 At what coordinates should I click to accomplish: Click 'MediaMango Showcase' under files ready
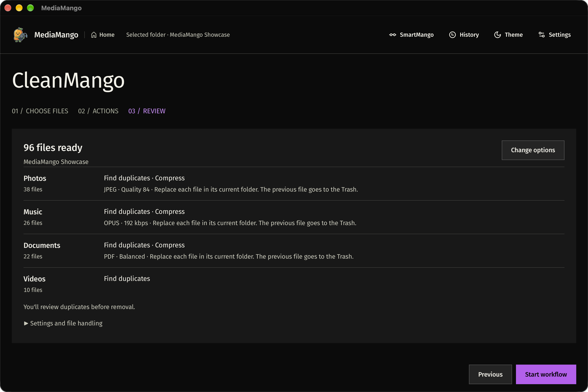tap(56, 162)
